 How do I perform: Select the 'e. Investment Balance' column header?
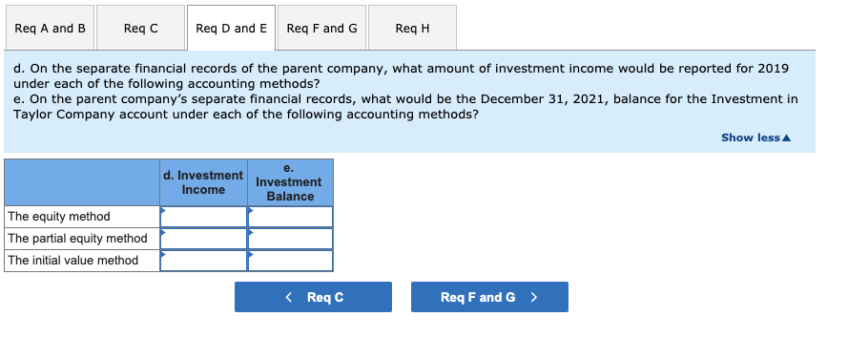290,182
